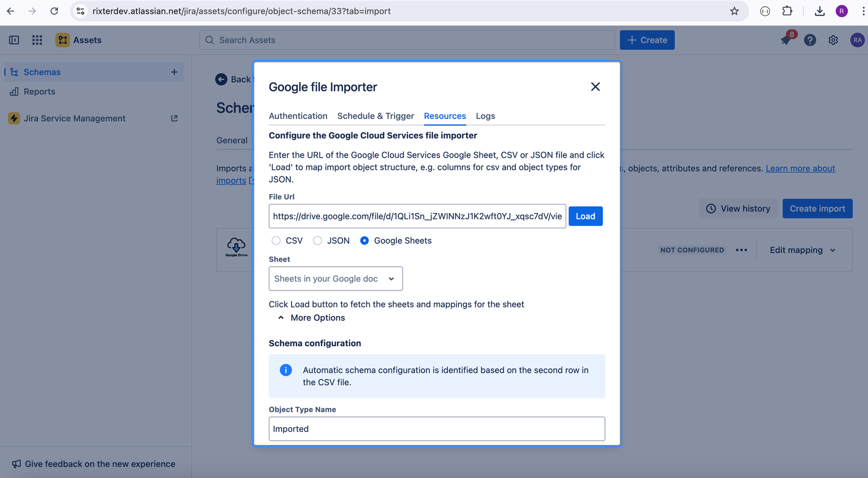868x478 pixels.
Task: Open browser downloads icon
Action: [x=820, y=11]
